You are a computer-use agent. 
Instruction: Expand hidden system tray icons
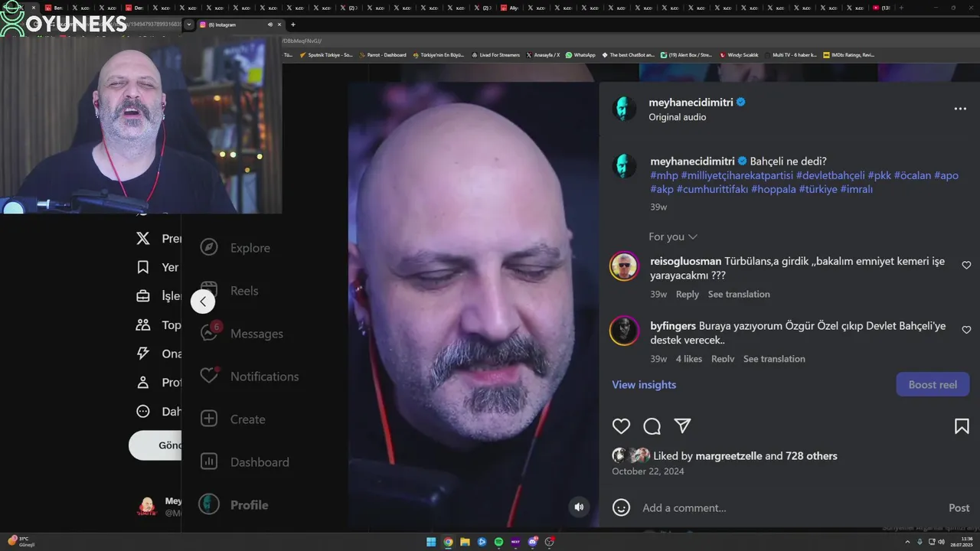[908, 542]
